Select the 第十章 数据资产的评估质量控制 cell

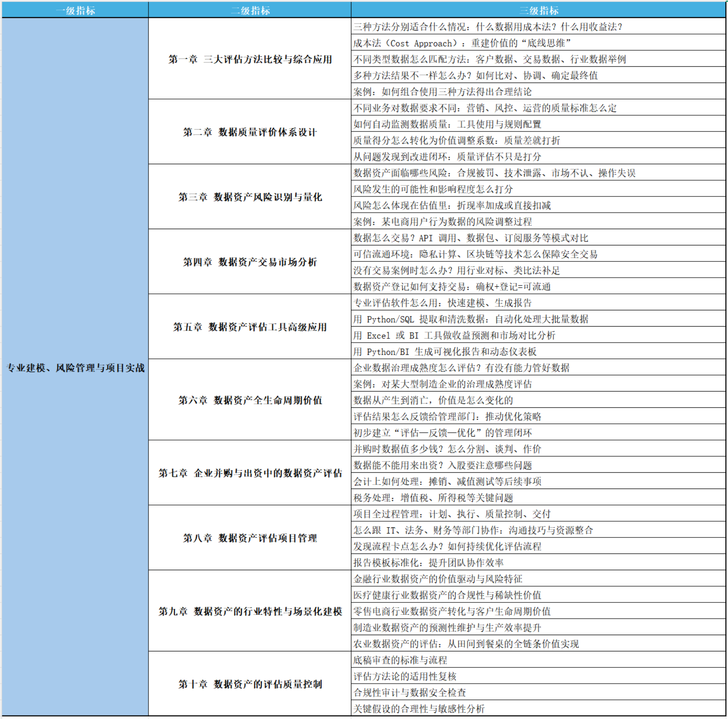(x=250, y=684)
